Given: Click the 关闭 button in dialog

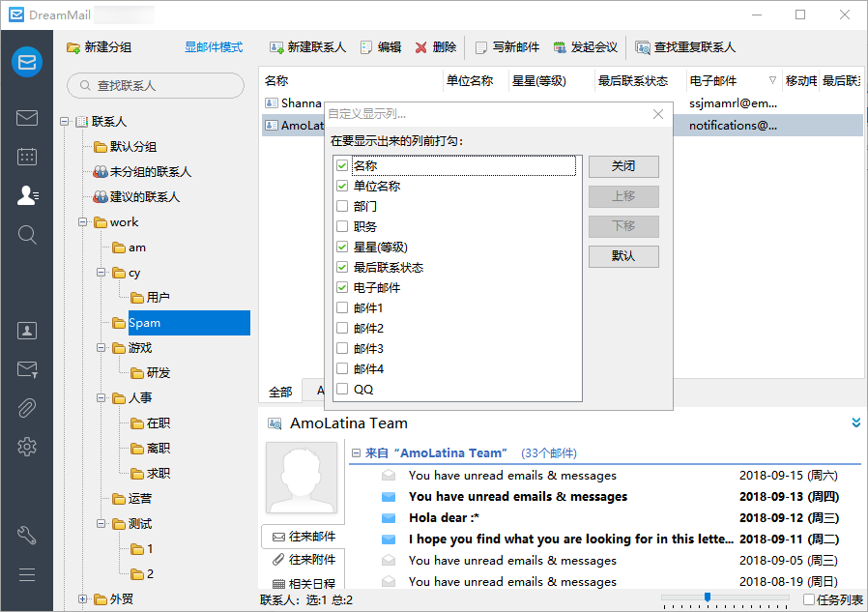Looking at the screenshot, I should point(623,166).
